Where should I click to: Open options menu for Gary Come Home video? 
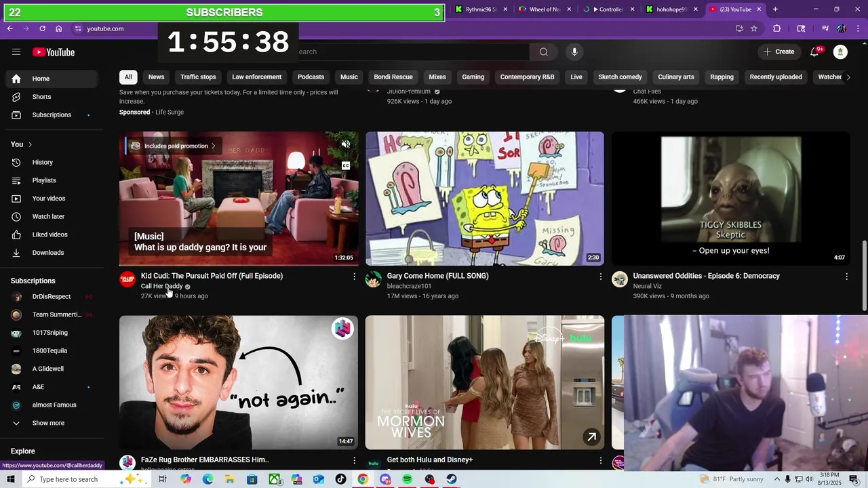(600, 277)
